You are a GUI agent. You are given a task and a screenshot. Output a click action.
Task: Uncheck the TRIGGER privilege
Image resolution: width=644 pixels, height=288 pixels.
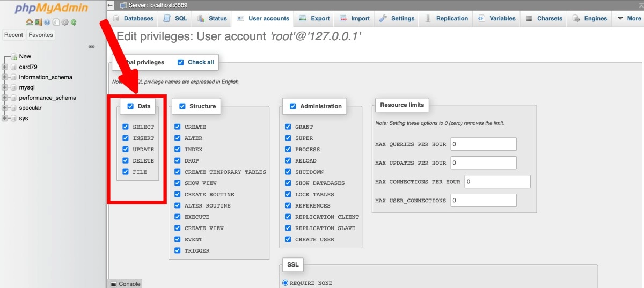click(x=178, y=251)
